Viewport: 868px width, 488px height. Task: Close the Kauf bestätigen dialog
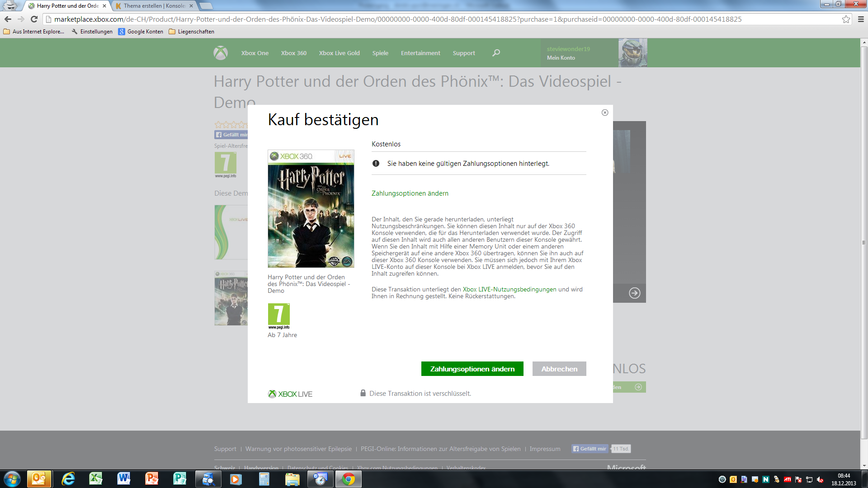(x=605, y=113)
